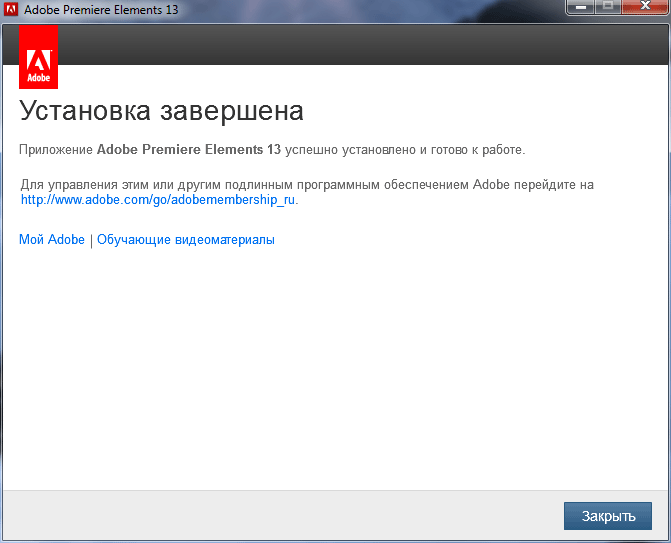
Task: Click the Закрыть button
Action: coord(608,516)
